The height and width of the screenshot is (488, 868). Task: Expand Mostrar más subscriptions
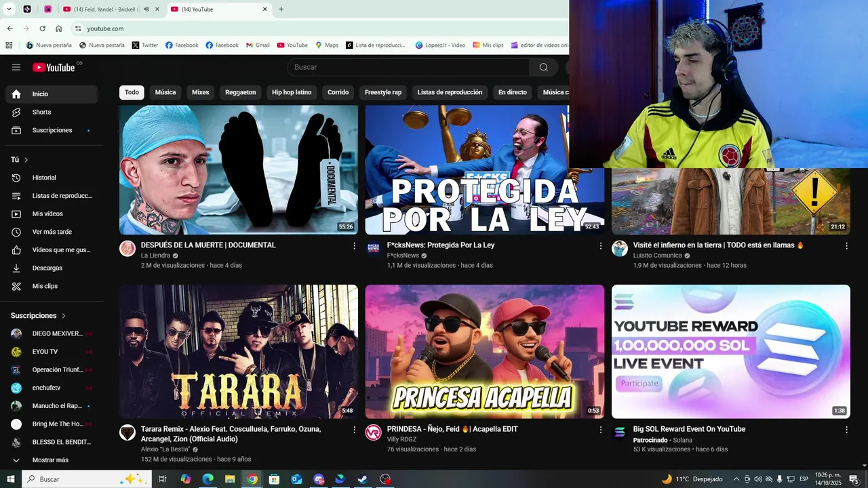click(x=52, y=460)
